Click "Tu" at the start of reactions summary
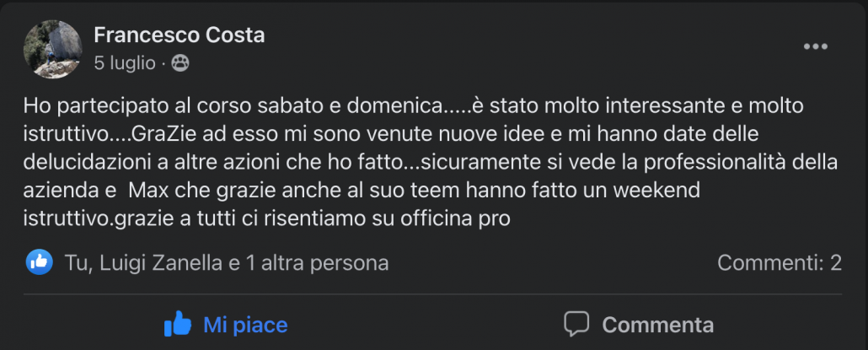Image resolution: width=868 pixels, height=350 pixels. point(75,263)
